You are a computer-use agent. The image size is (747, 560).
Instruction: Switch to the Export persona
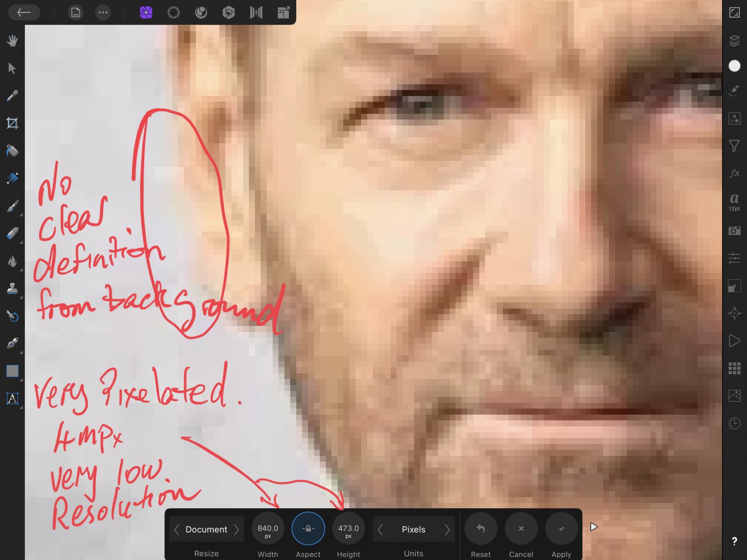point(283,12)
